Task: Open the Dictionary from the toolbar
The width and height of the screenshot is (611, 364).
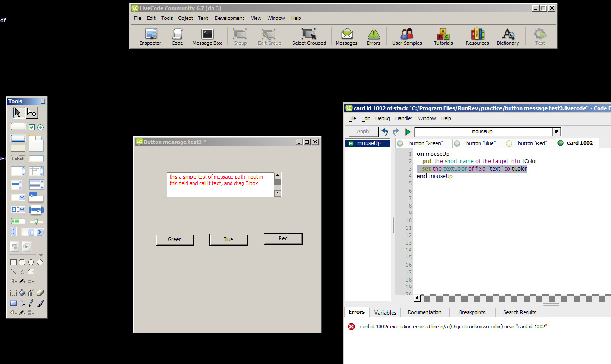Action: 508,37
